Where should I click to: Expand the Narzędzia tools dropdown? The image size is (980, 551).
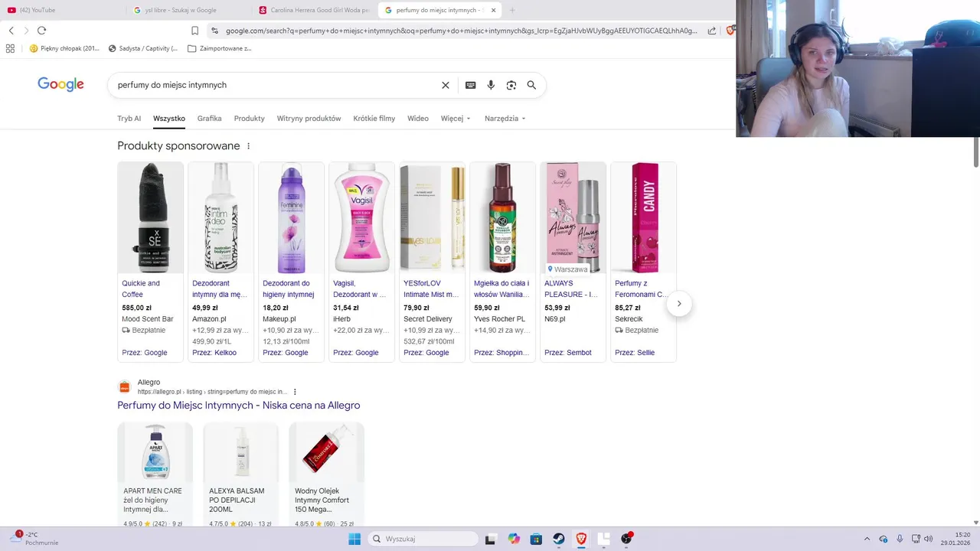pyautogui.click(x=505, y=119)
